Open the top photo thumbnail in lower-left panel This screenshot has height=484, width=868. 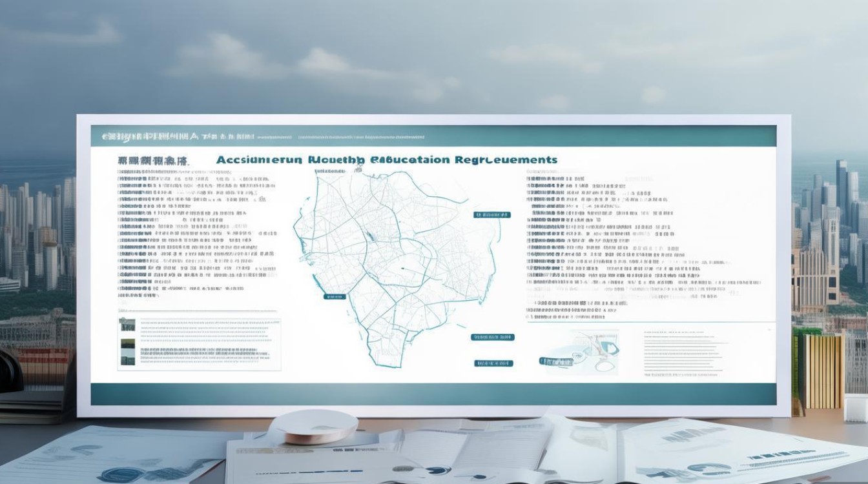point(127,325)
